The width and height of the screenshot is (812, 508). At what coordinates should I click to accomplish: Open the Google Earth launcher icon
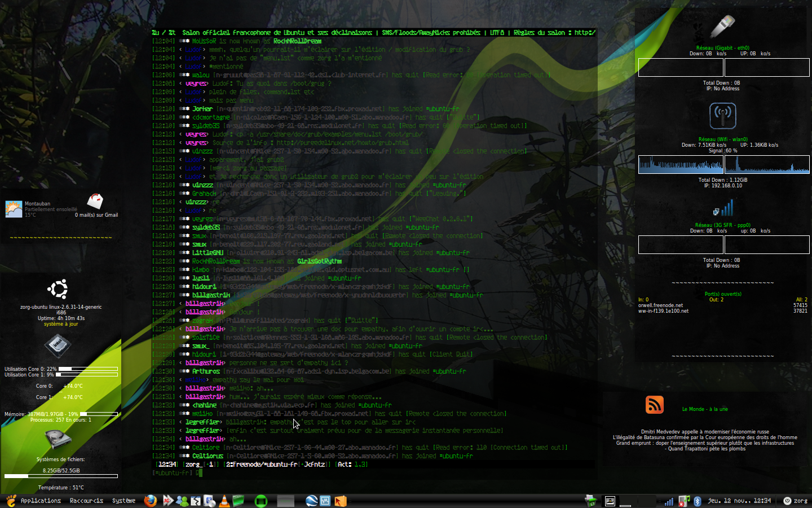pyautogui.click(x=311, y=501)
